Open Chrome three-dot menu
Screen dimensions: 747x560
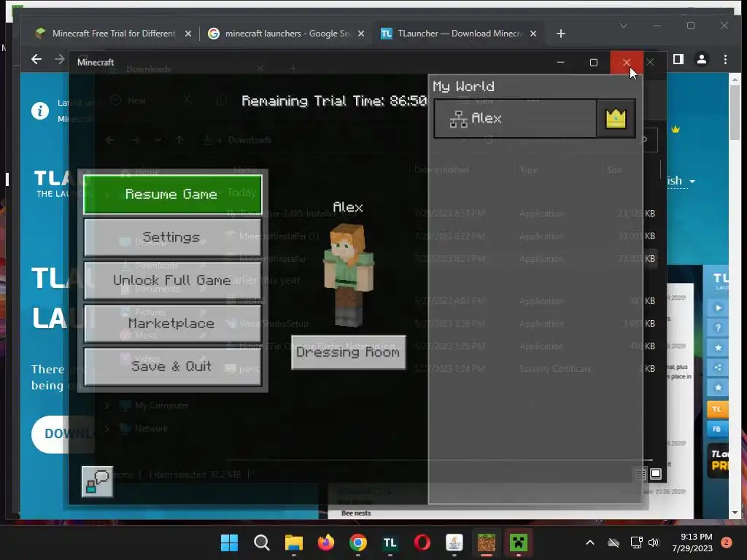pos(725,59)
